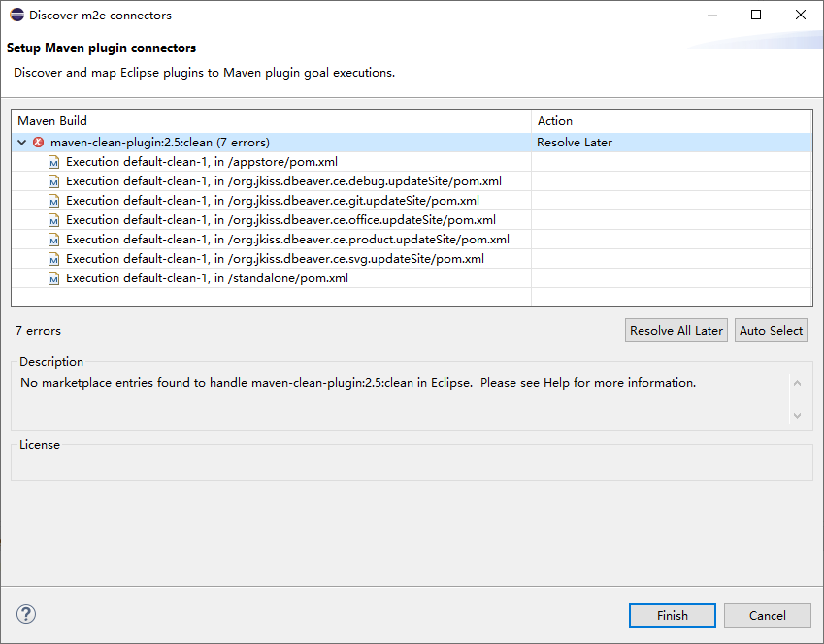Screen dimensions: 824x644
Task: Click the Maven icon on the svg.updateSite row
Action: [53, 258]
